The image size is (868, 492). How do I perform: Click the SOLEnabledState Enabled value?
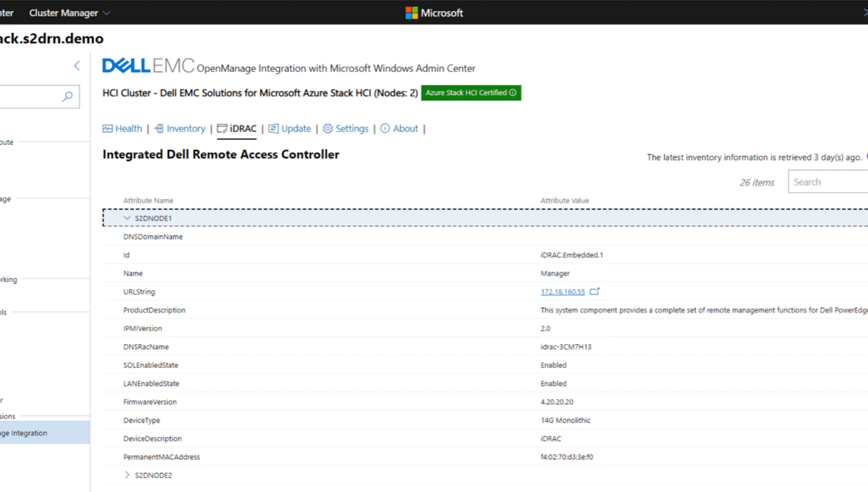click(x=553, y=365)
